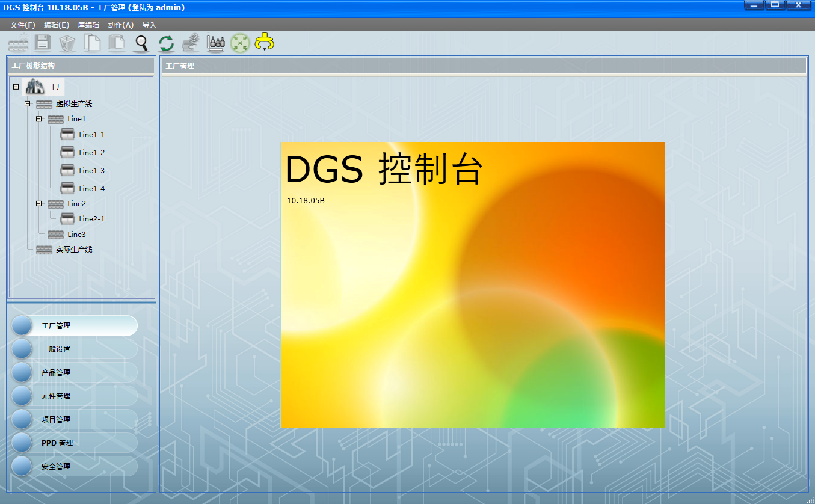This screenshot has height=504, width=815.
Task: Click the green refresh arrows icon
Action: tap(166, 43)
